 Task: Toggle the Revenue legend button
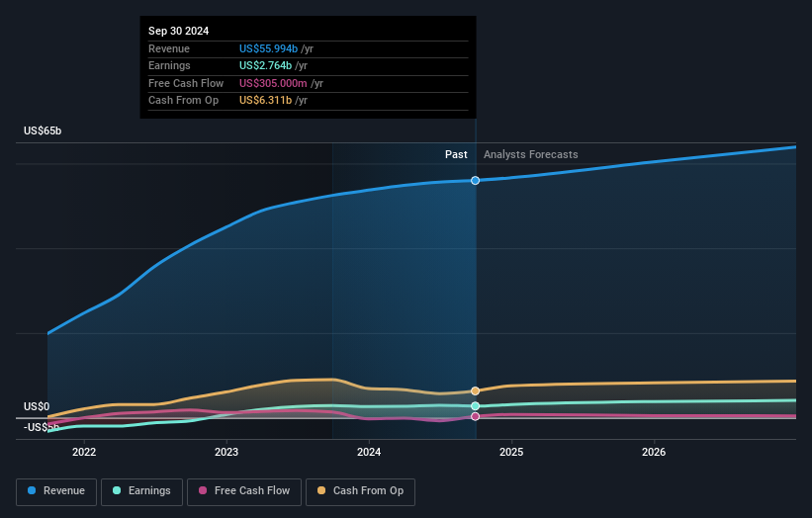pyautogui.click(x=56, y=491)
